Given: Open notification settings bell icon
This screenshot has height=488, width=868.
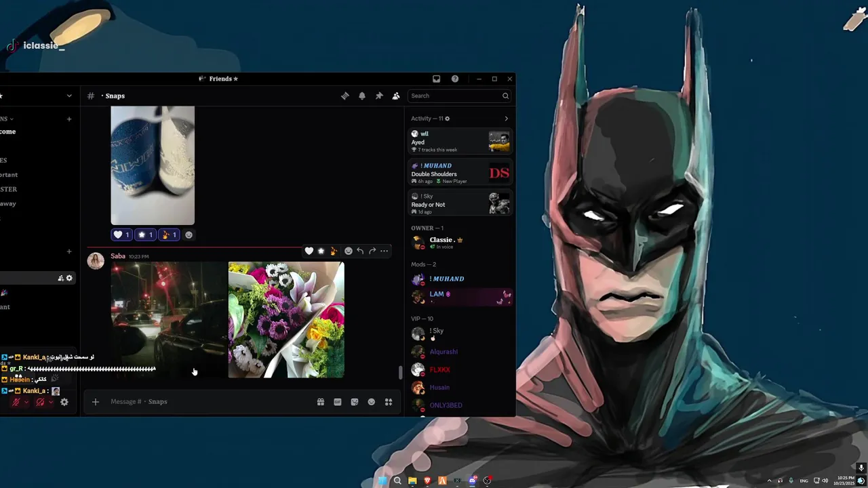Looking at the screenshot, I should point(362,96).
